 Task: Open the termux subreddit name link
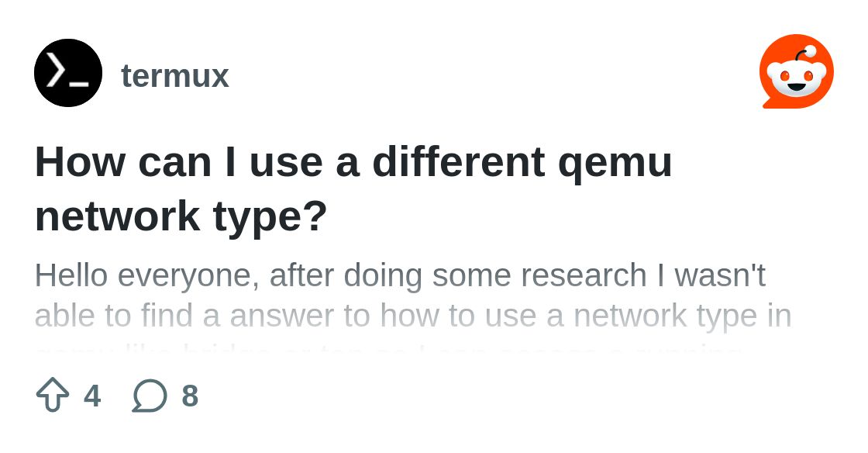coord(175,76)
